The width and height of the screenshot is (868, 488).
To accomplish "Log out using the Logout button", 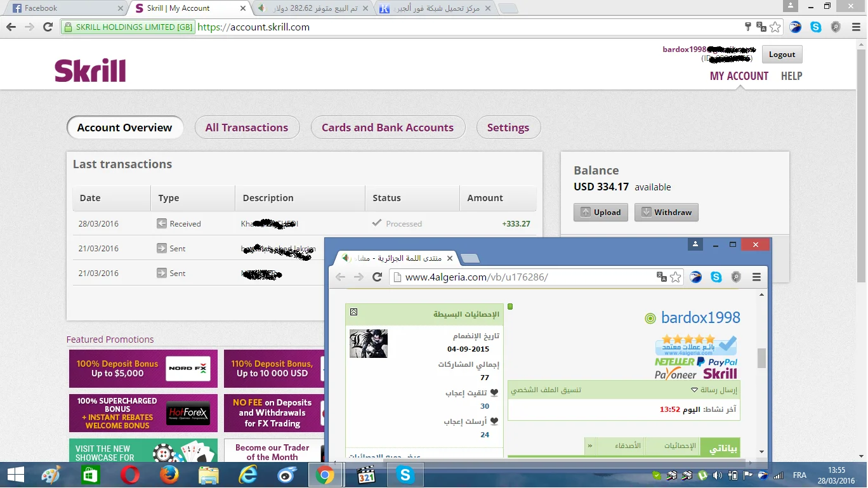I will click(x=782, y=55).
